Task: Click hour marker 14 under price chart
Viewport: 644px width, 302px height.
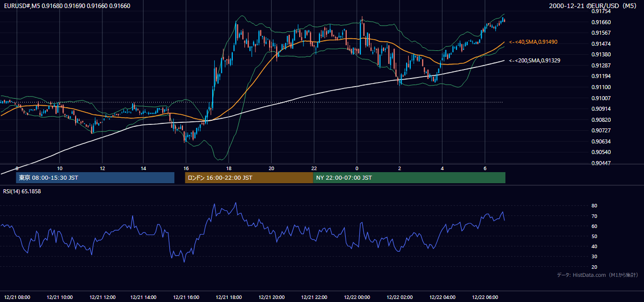Action: [144, 168]
